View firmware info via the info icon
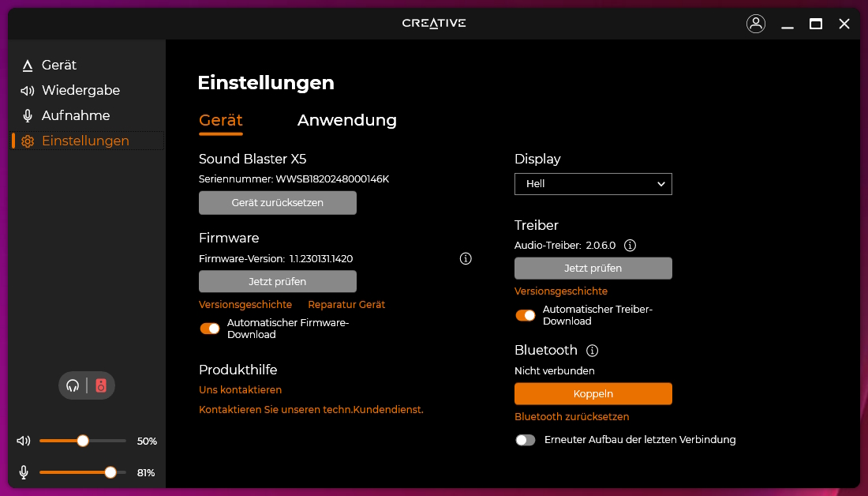The image size is (868, 496). click(x=466, y=258)
